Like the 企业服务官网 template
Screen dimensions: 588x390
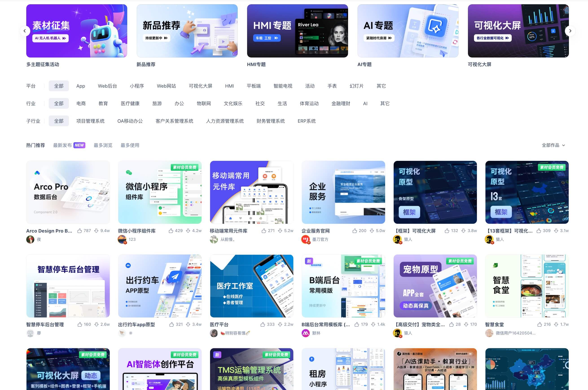pyautogui.click(x=355, y=231)
